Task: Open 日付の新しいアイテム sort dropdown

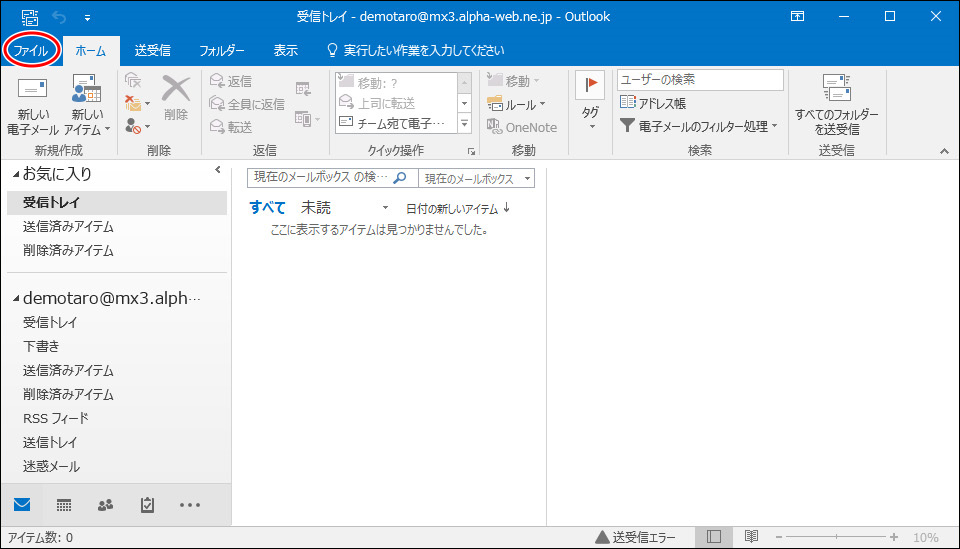Action: click(458, 209)
